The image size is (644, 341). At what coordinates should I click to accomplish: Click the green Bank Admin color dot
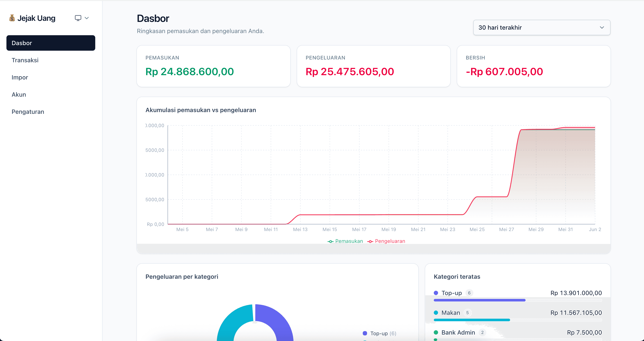(x=436, y=332)
